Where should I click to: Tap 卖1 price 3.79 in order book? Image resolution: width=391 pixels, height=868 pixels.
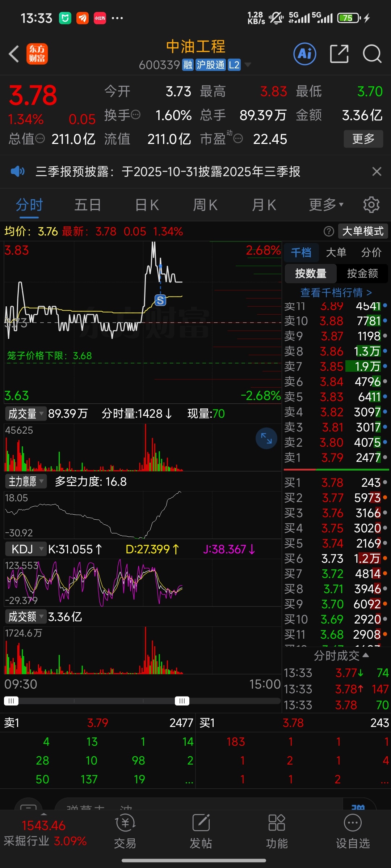click(332, 458)
